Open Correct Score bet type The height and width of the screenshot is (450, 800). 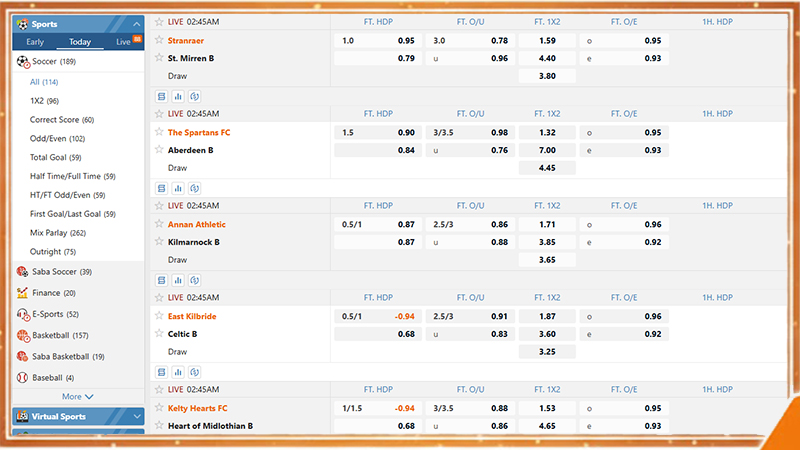(61, 120)
